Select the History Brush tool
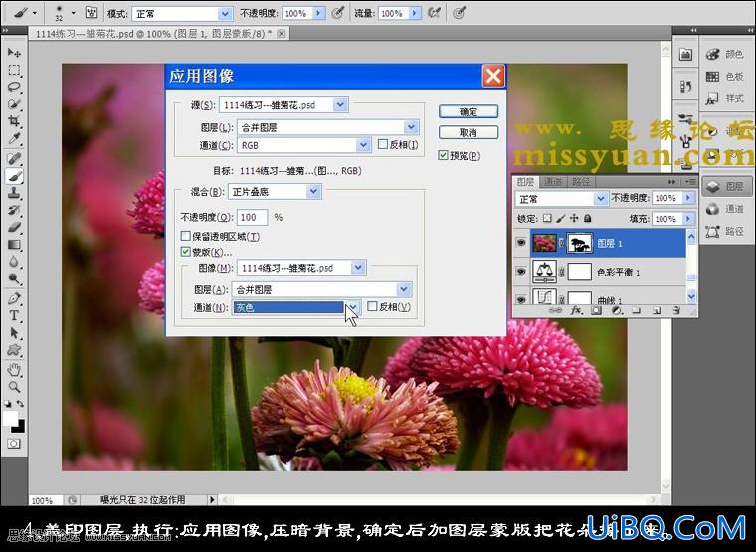Image resolution: width=756 pixels, height=552 pixels. pyautogui.click(x=14, y=210)
